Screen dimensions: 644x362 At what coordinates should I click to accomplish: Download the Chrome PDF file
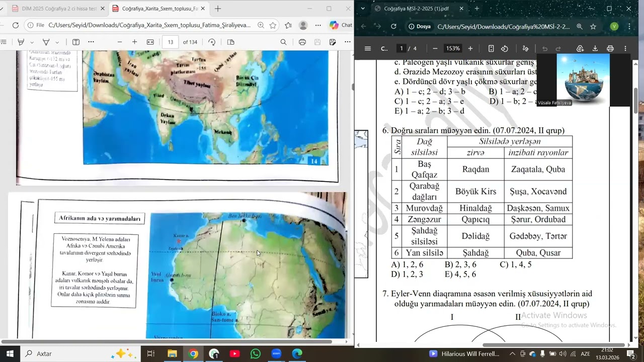pos(595,48)
